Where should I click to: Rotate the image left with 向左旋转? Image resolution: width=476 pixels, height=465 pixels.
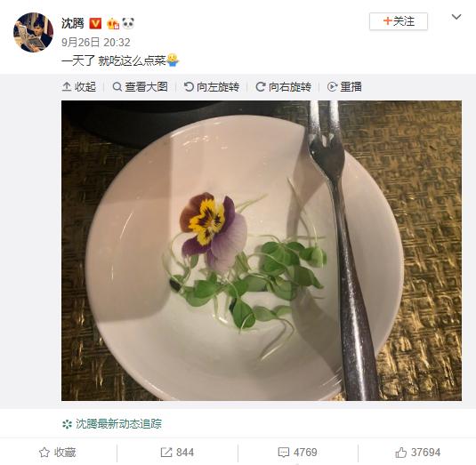coord(211,87)
